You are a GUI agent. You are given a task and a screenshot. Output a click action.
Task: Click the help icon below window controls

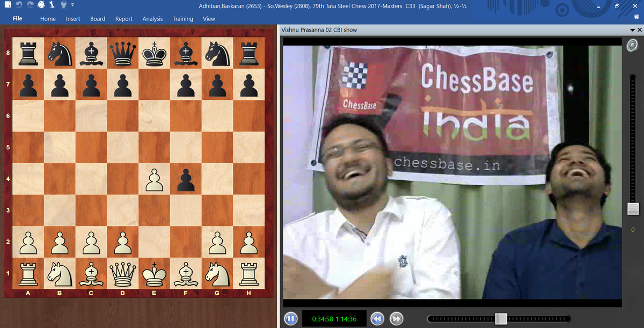coord(636,17)
